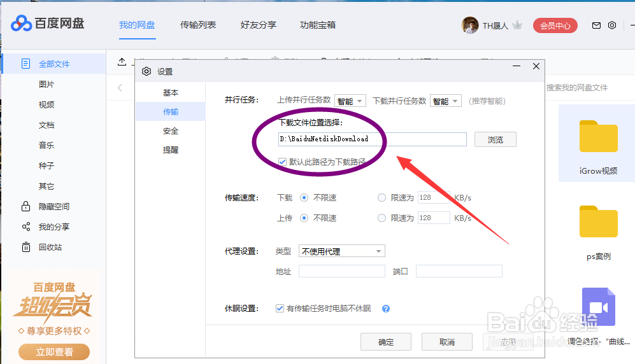Minimize the settings dialog
The width and height of the screenshot is (635, 364).
click(x=517, y=66)
